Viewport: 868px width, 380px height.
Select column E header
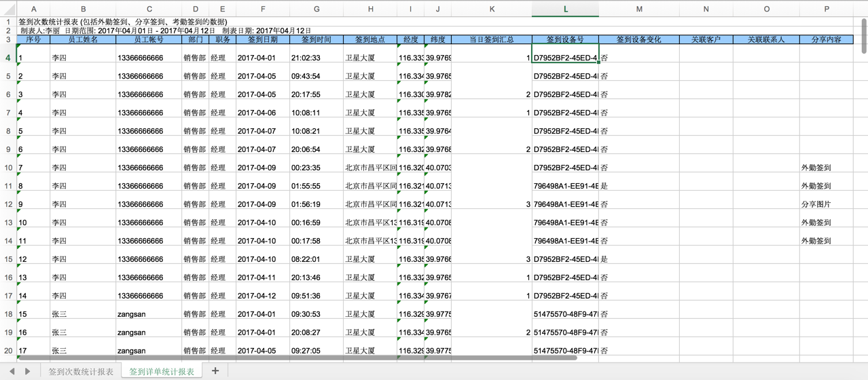click(222, 9)
